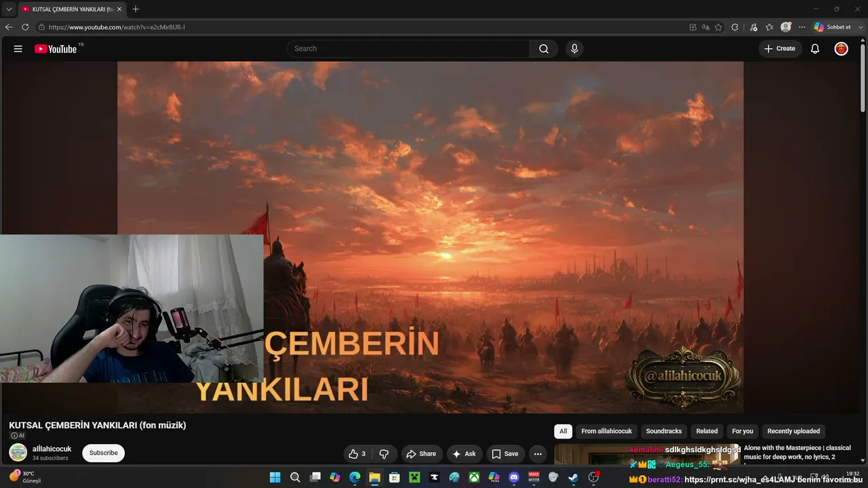
Task: Open the YouTube guide hamburger menu
Action: (x=18, y=49)
